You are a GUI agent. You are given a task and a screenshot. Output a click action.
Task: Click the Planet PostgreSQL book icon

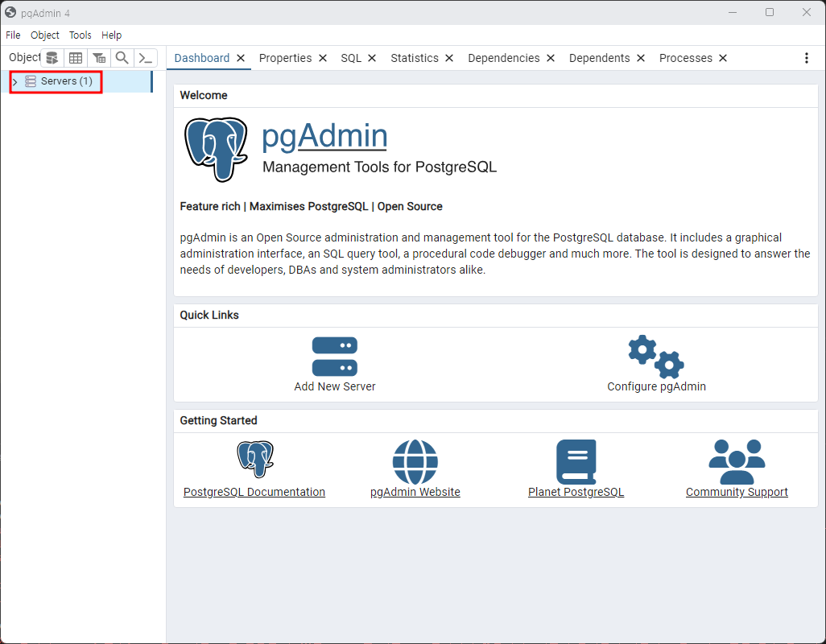[576, 462]
